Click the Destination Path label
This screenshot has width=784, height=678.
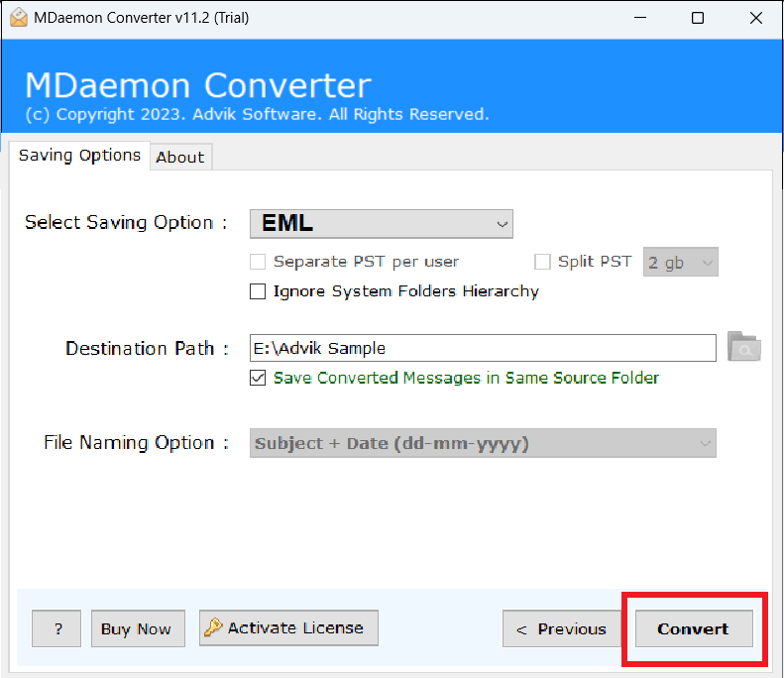coord(147,348)
